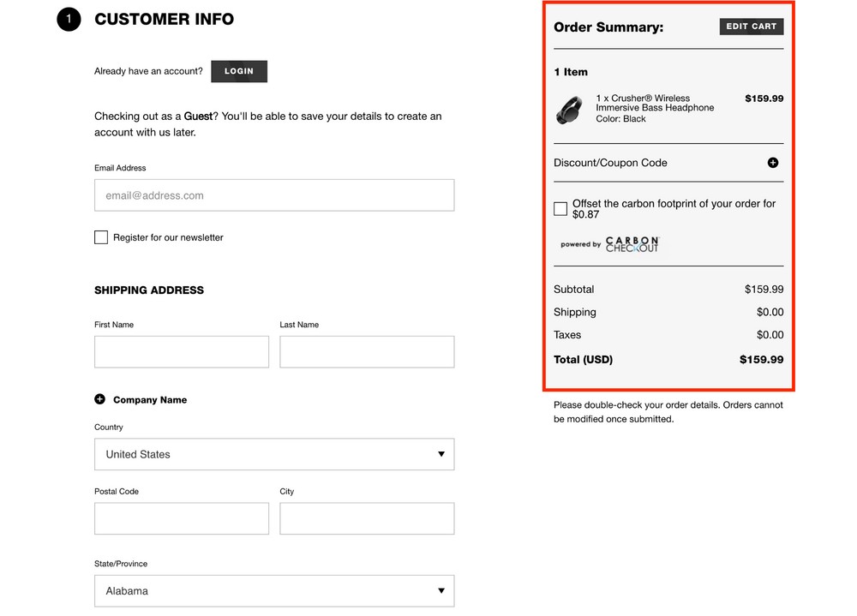Click the Country dropdown arrow

(441, 454)
